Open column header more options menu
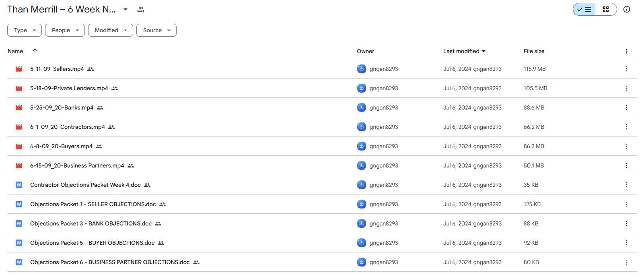 626,51
